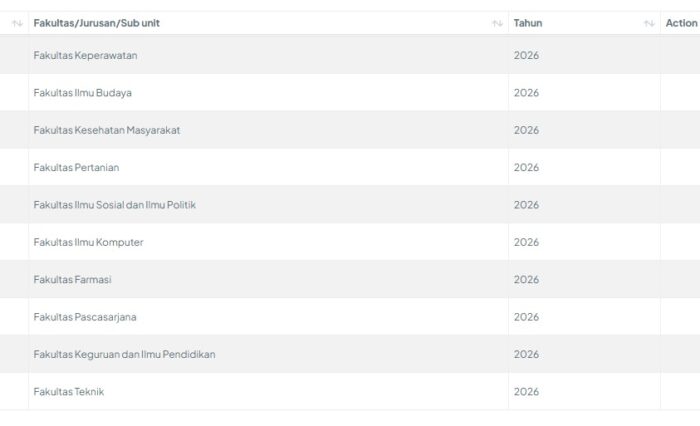Viewport: 700px width, 426px height.
Task: Select the Fakultas Teknik row
Action: (68, 392)
